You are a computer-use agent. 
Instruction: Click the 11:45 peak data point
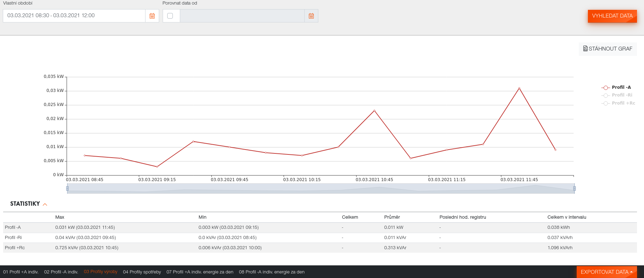point(519,88)
